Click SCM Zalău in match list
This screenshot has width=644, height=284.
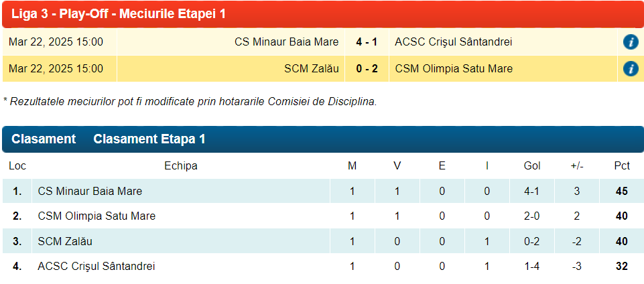[x=311, y=68]
